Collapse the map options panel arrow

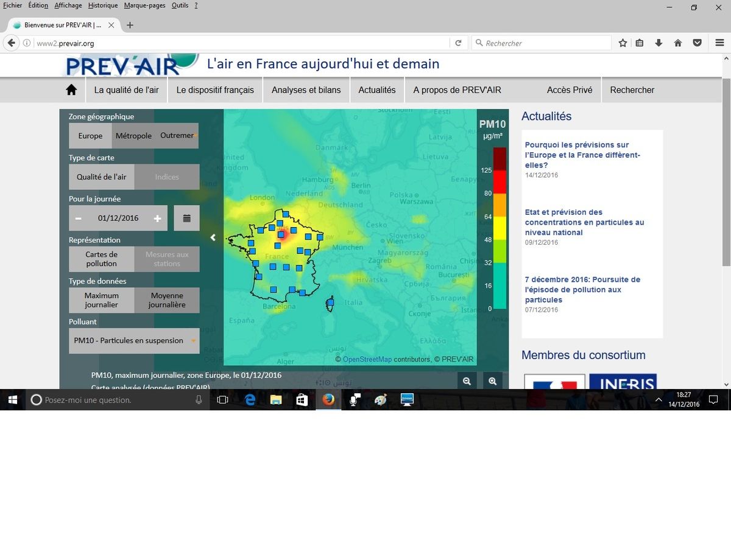pos(213,237)
